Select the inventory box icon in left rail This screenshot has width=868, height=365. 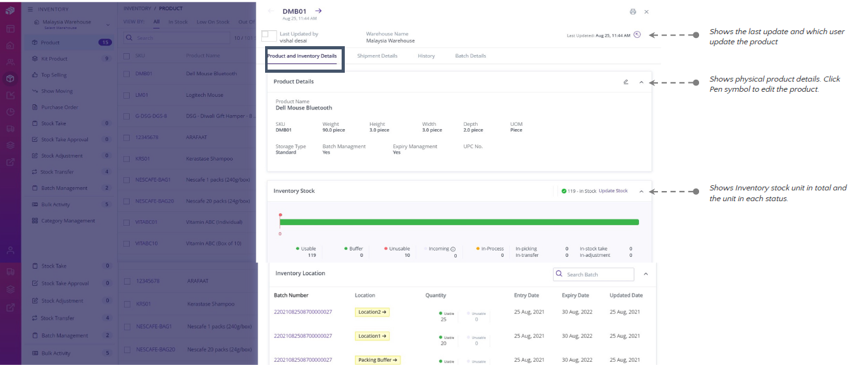tap(10, 78)
